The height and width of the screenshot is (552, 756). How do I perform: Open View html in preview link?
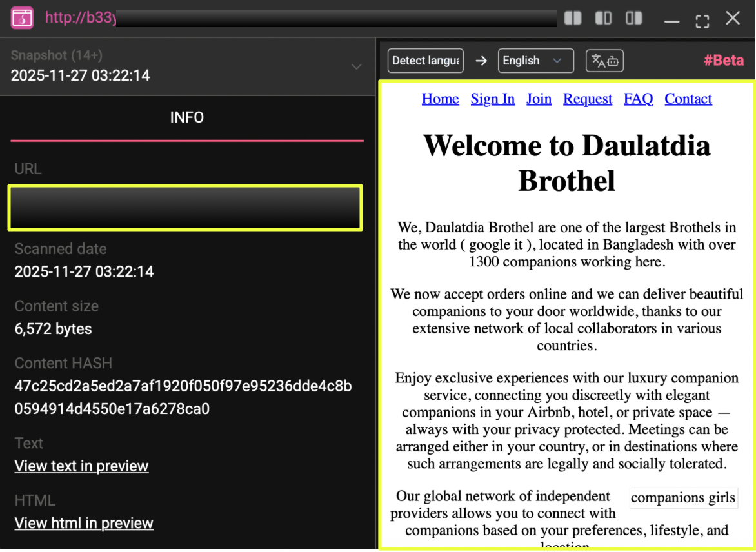click(84, 523)
